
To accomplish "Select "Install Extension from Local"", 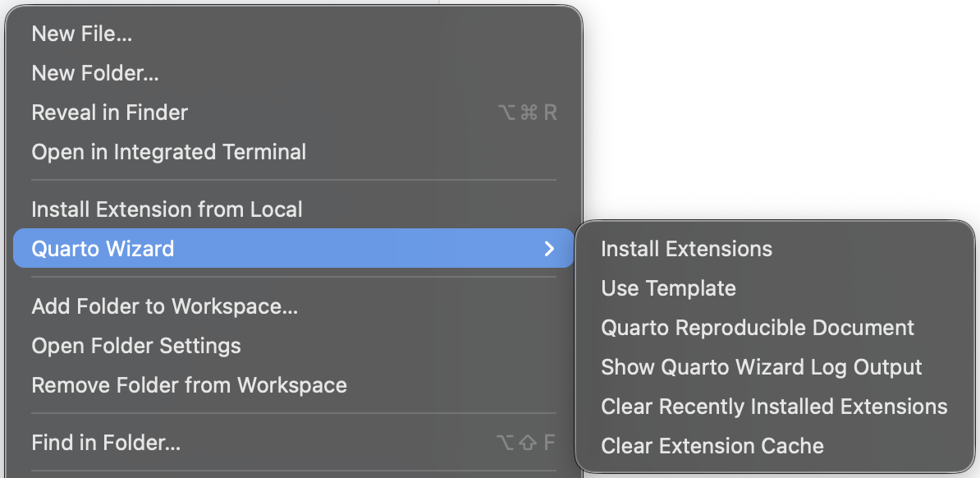I will pos(167,209).
